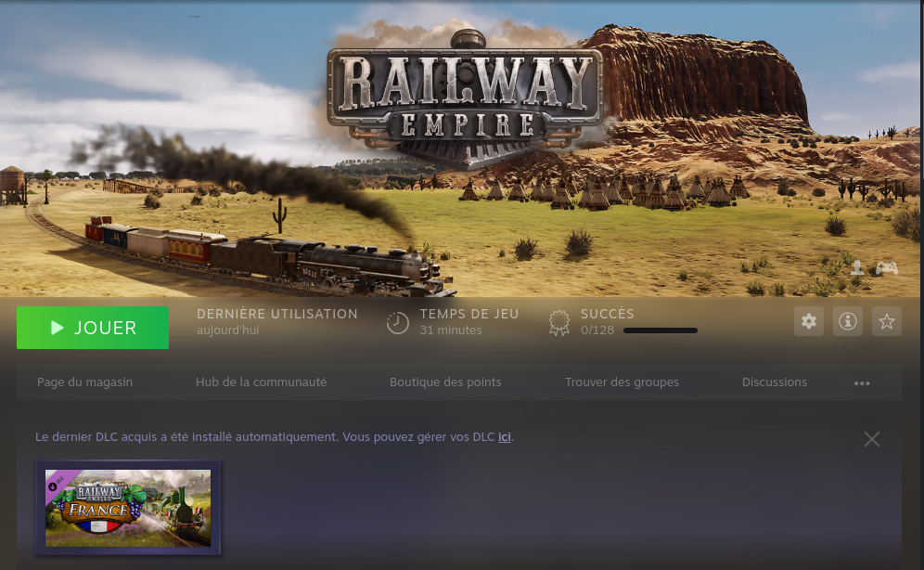Expand the three-dot more links menu
Viewport: 924px width, 570px height.
[x=862, y=382]
